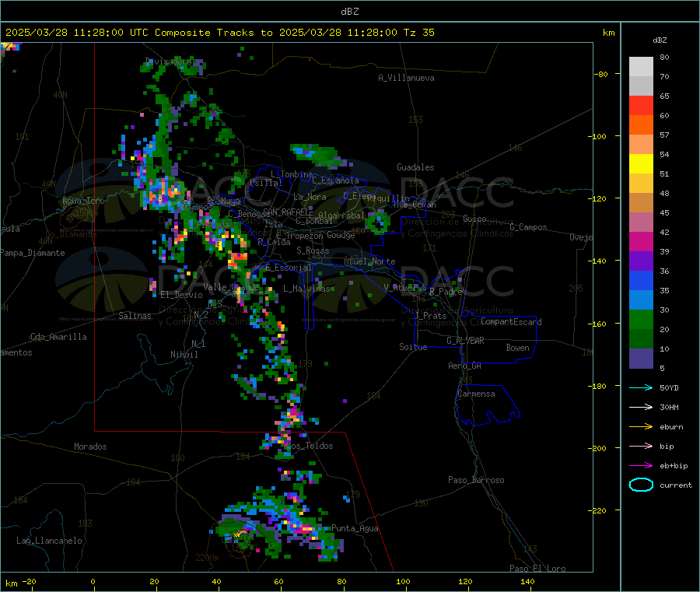The height and width of the screenshot is (592, 700).
Task: Click the eburn yellow arrow legend icon
Action: [641, 427]
